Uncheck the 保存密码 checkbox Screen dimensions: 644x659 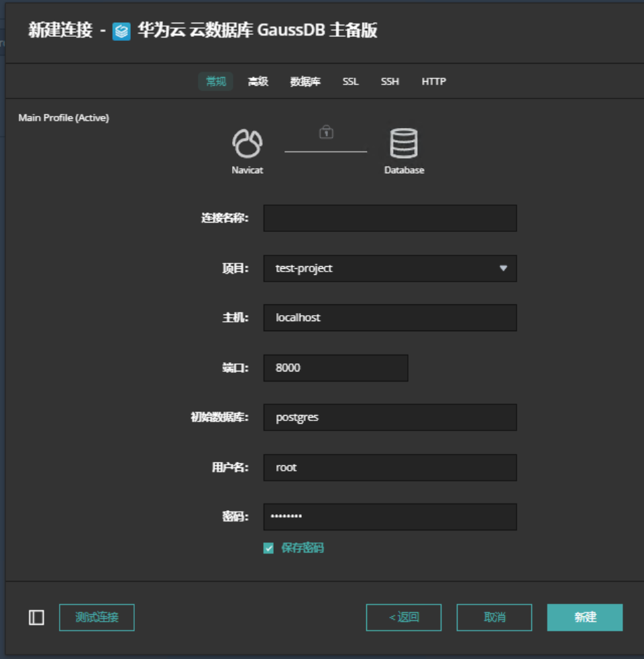click(x=269, y=548)
